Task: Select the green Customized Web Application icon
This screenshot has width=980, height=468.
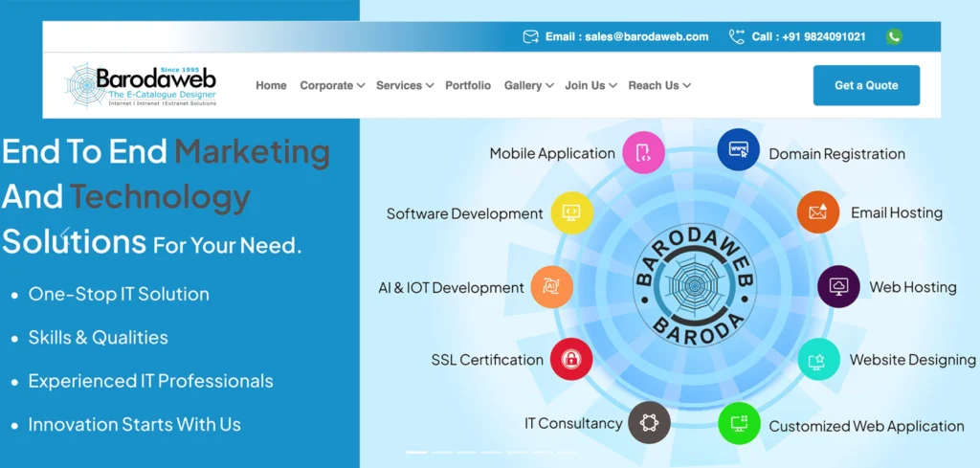Action: [739, 424]
